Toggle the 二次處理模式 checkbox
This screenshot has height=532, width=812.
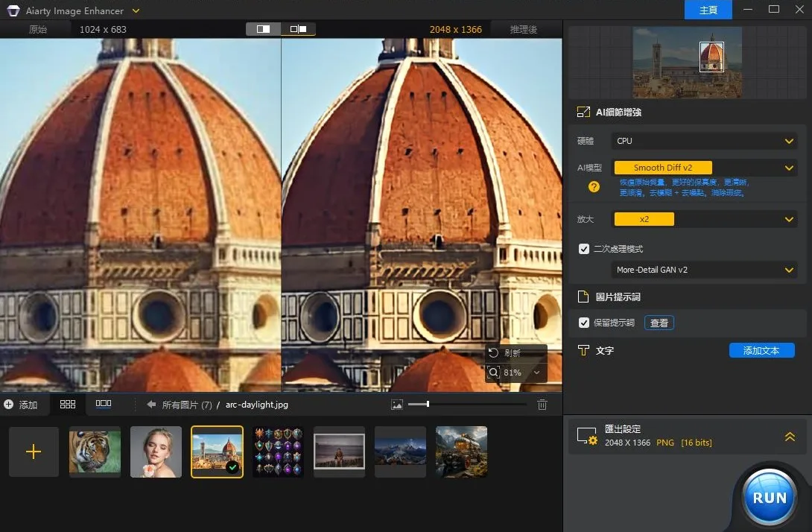tap(584, 249)
